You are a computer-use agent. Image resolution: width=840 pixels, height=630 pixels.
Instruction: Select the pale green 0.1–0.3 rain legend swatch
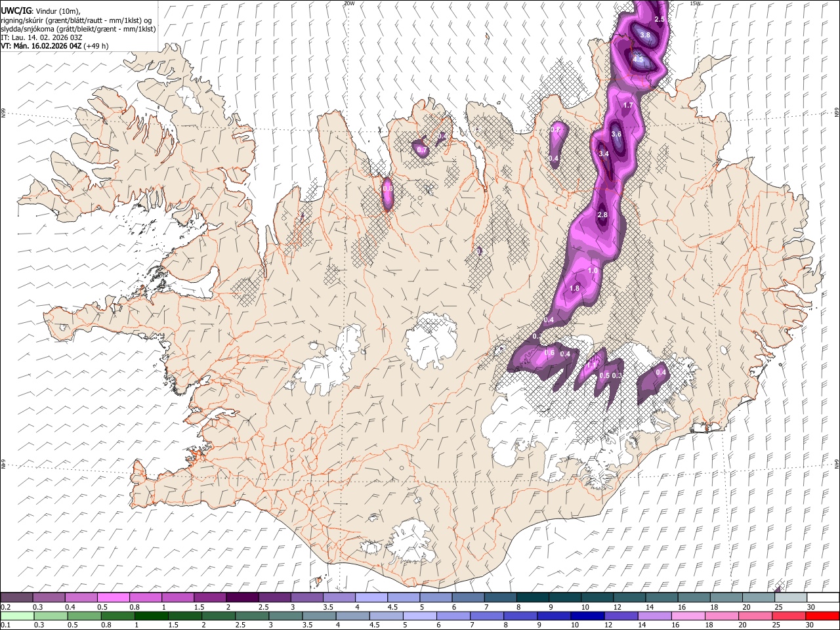18,616
